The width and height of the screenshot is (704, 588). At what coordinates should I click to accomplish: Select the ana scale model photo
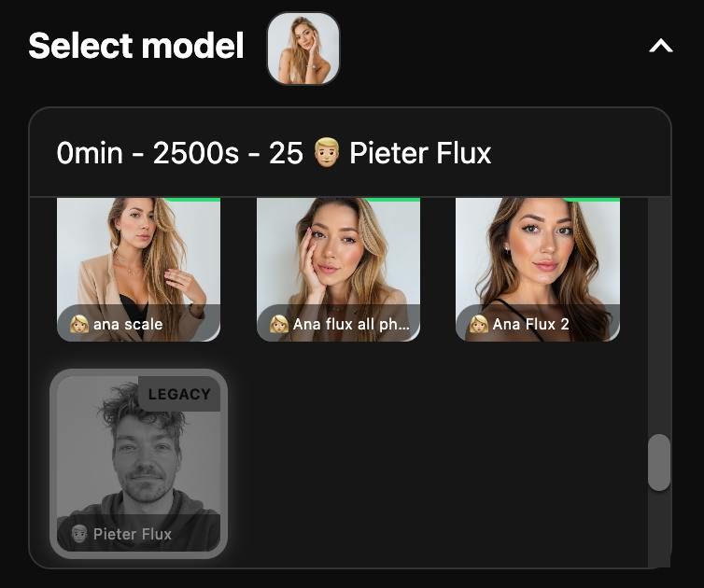[x=139, y=270]
